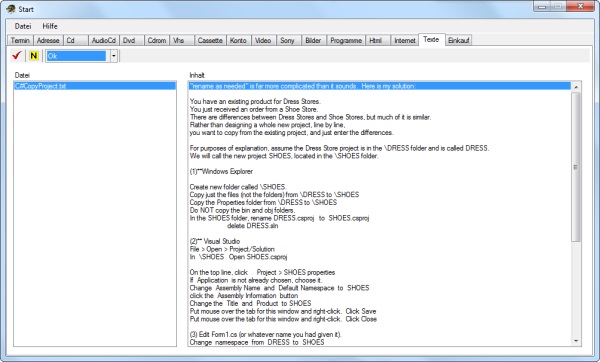Image resolution: width=600 pixels, height=362 pixels.
Task: Switch to the Cdrom tab
Action: tap(157, 40)
